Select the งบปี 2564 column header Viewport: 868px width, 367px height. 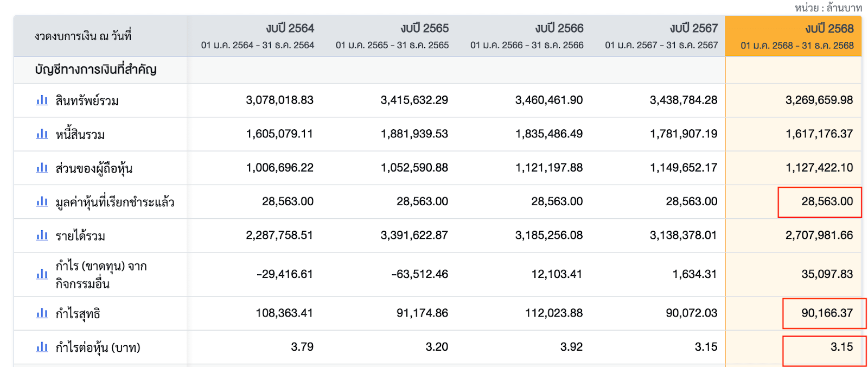[x=290, y=28]
